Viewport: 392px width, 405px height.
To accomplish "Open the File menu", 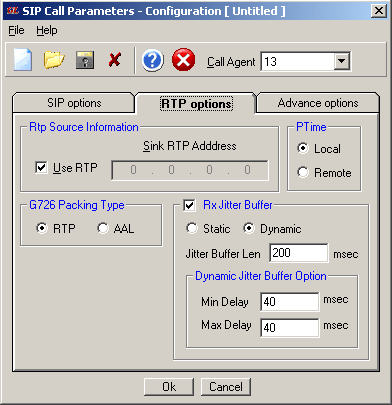I will (x=16, y=30).
